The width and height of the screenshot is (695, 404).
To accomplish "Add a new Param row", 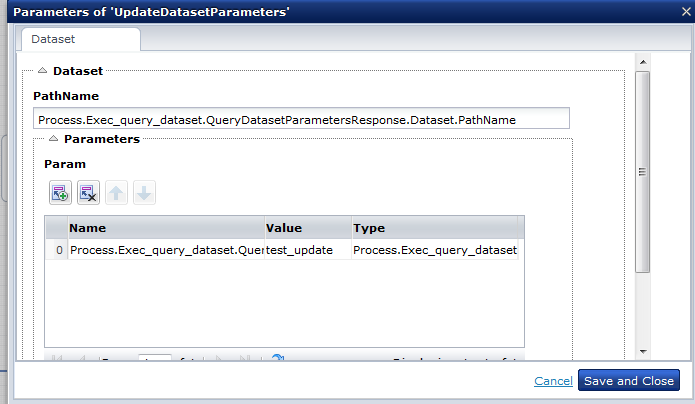I will click(59, 193).
